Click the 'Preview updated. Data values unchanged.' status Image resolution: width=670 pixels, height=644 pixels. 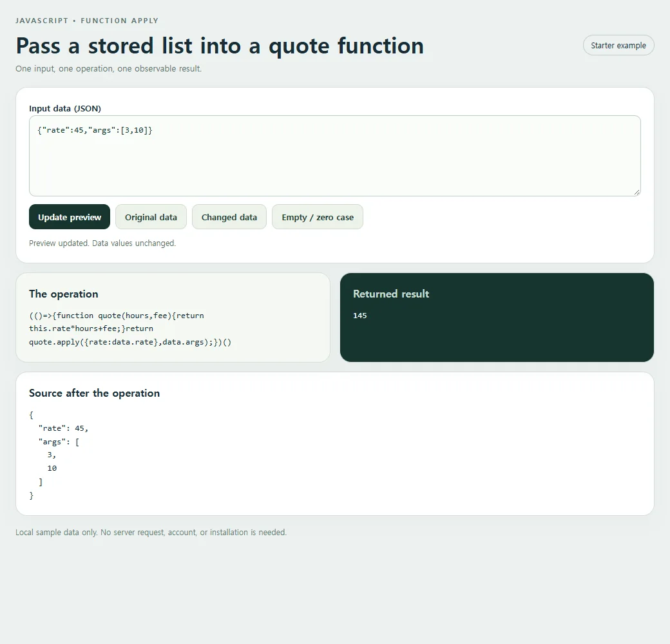[102, 243]
